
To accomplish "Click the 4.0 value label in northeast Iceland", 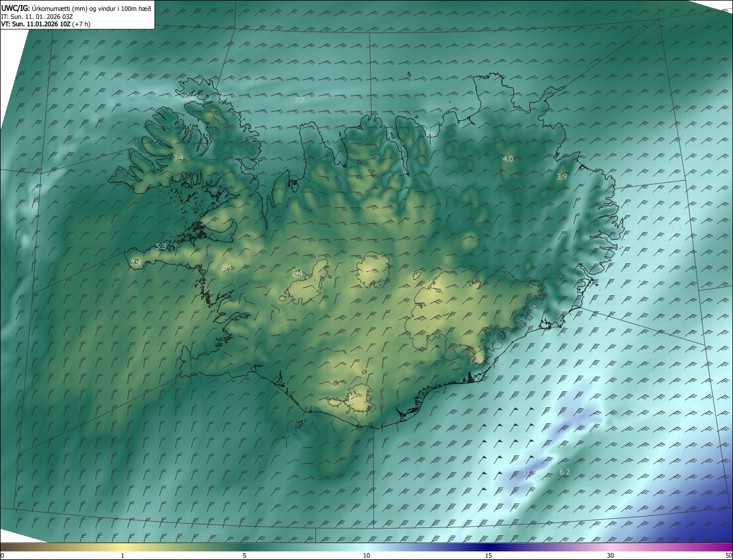I will point(507,159).
